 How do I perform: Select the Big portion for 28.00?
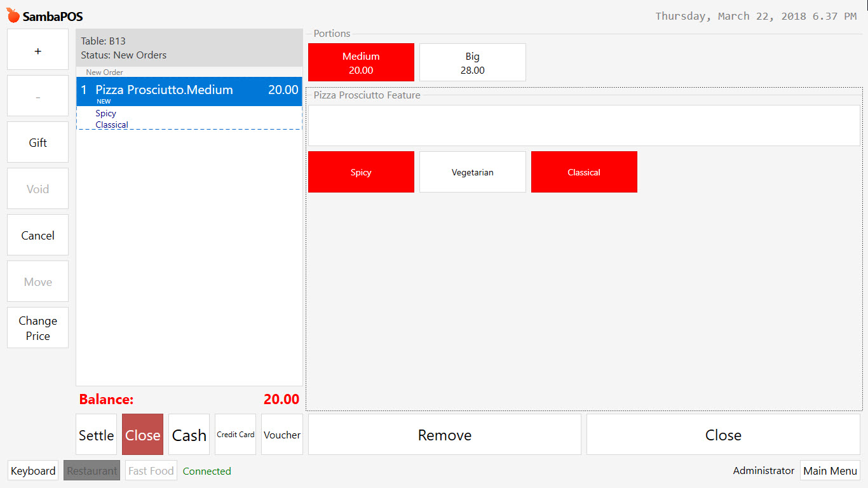[x=472, y=62]
